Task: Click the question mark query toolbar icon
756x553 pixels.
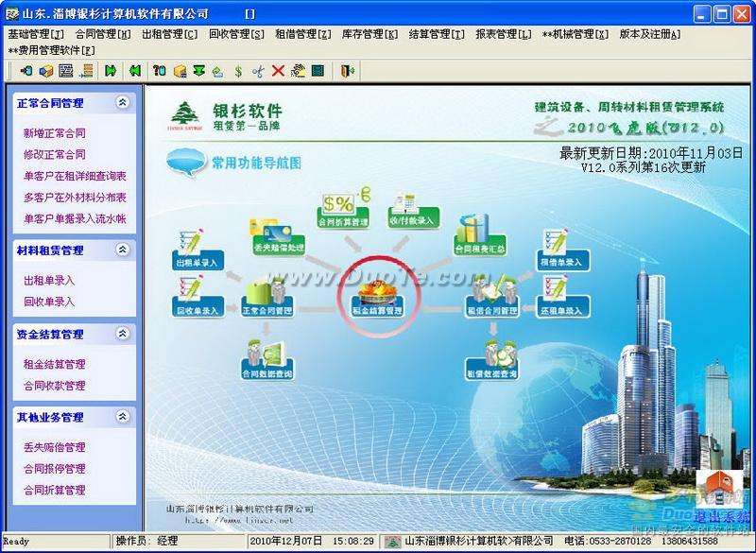Action: (159, 71)
